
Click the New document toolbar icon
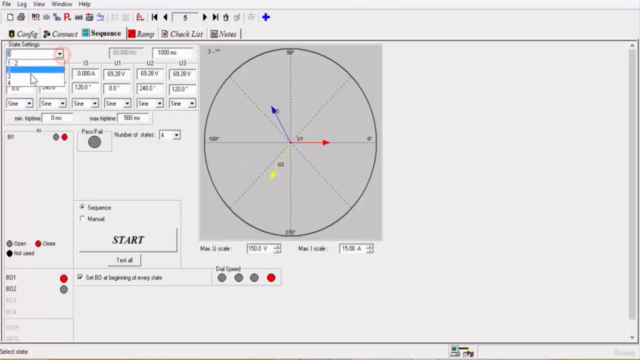(x=10, y=17)
